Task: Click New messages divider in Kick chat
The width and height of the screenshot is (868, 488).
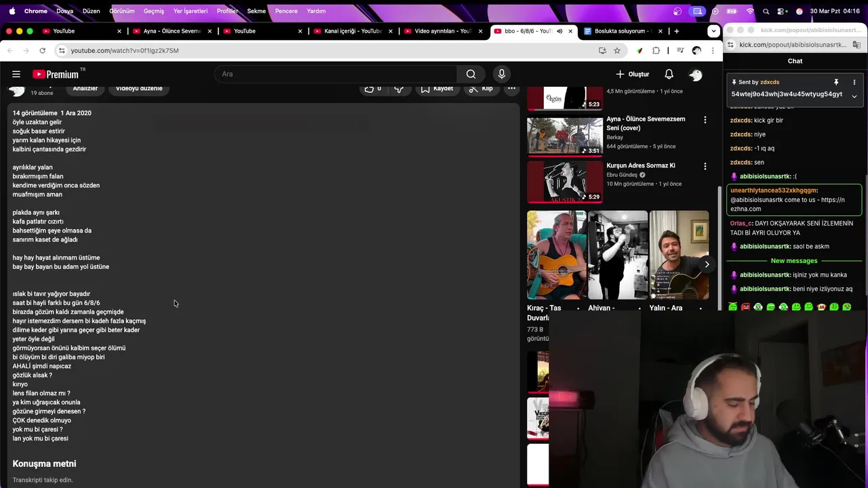Action: point(794,261)
